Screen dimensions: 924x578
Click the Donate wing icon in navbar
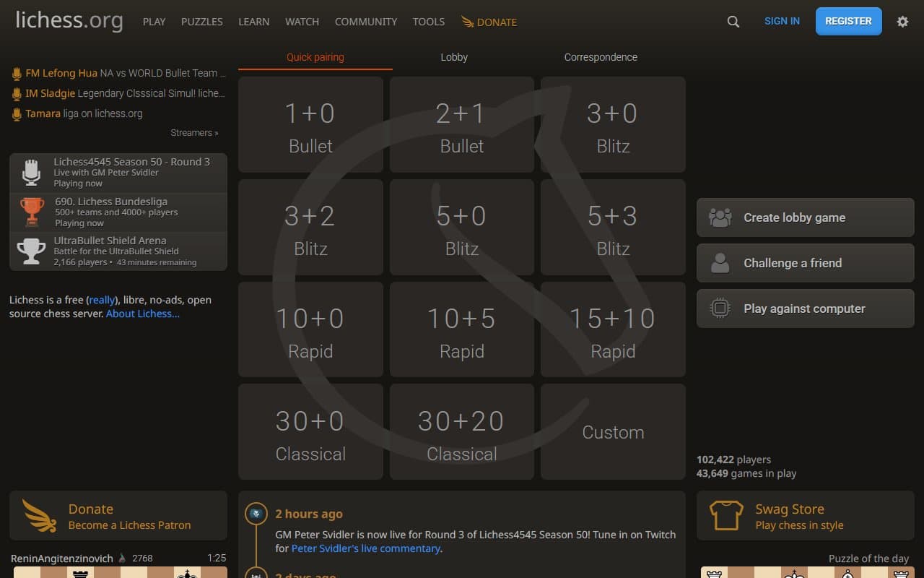pyautogui.click(x=468, y=22)
